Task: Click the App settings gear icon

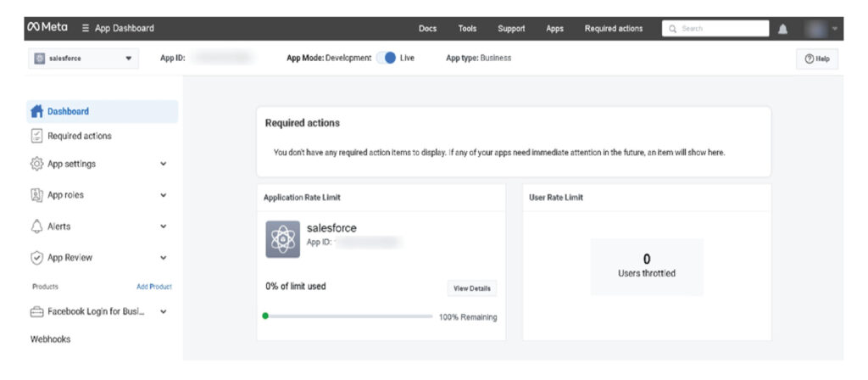Action: tap(36, 164)
